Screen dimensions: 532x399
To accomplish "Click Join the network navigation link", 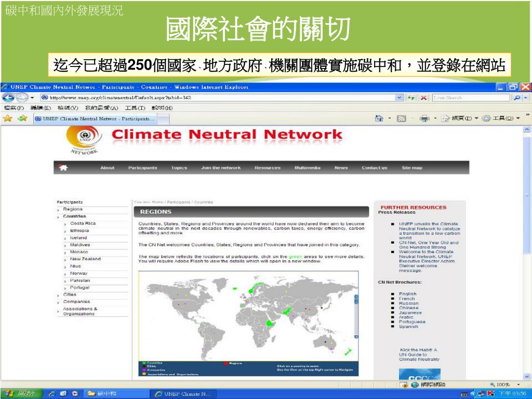I will 221,168.
